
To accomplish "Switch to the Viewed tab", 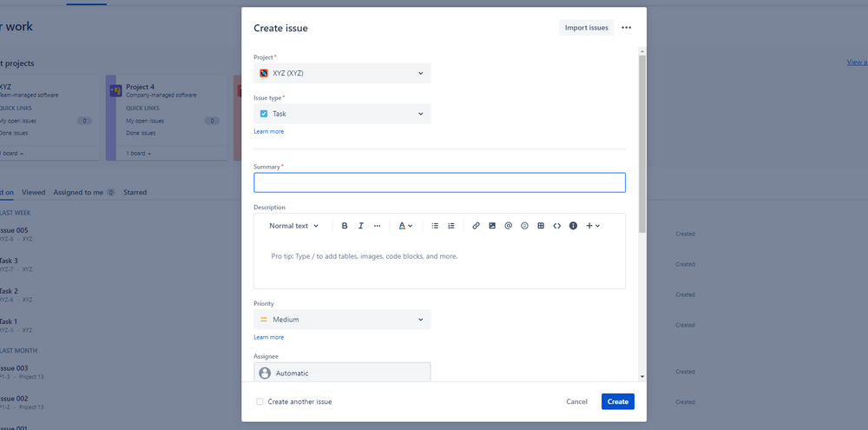I will 33,192.
